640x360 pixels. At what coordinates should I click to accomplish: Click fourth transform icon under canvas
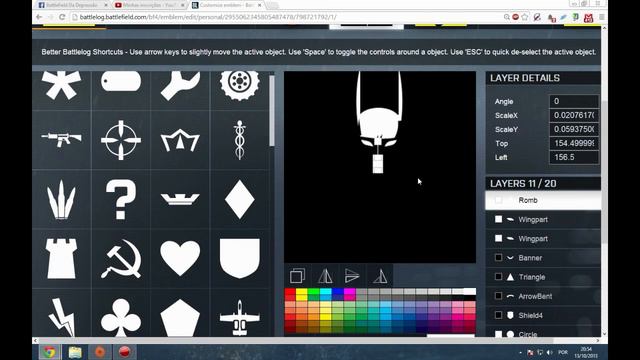tap(380, 276)
